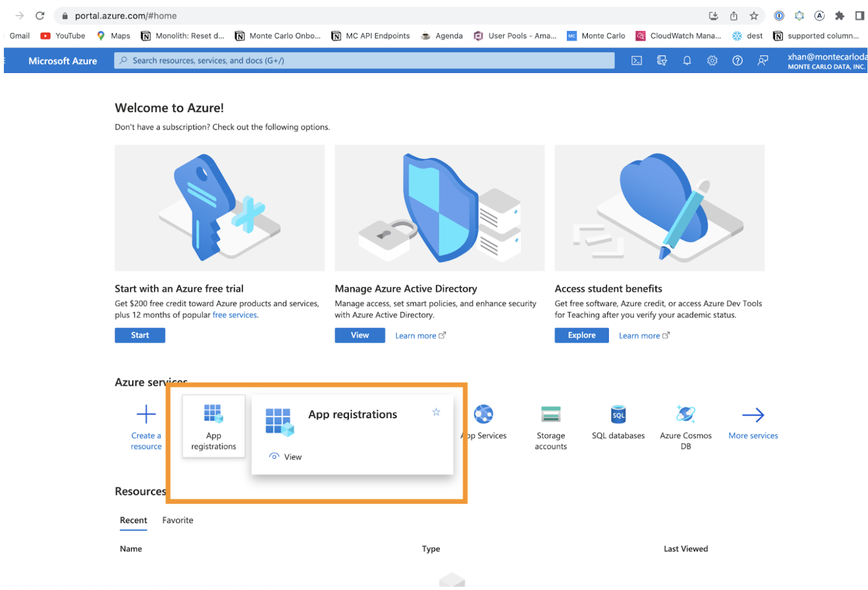
Task: Click the Last Viewed column header
Action: click(686, 549)
